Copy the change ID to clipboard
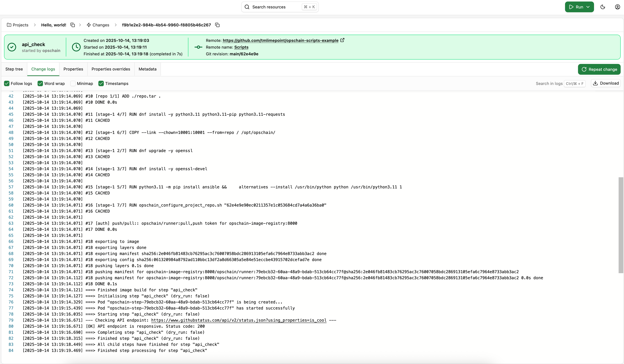 tap(217, 25)
